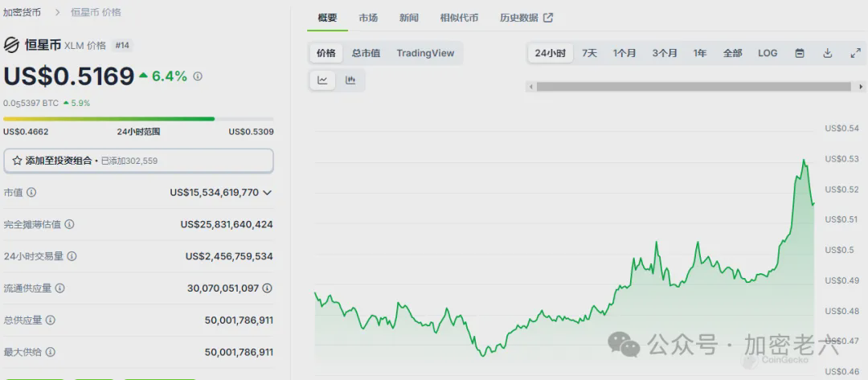Click the 已添加302,559 text
The image size is (868, 380).
(129, 161)
